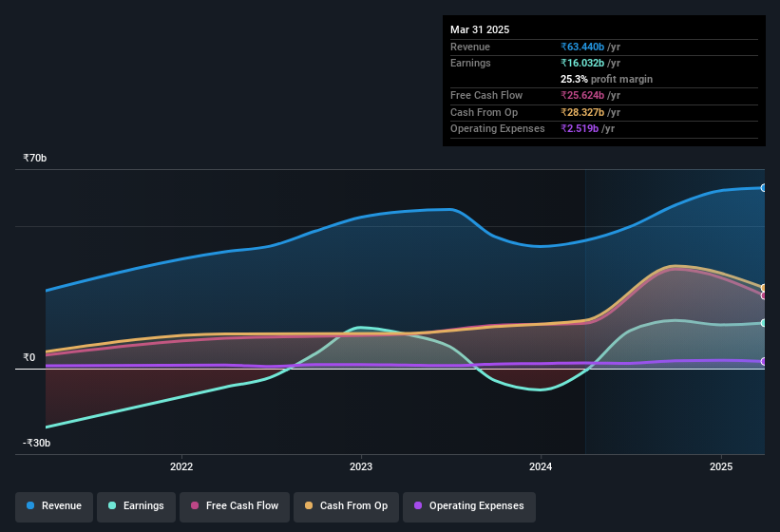Click the Free Cash Flow label in tooltip

pos(486,95)
